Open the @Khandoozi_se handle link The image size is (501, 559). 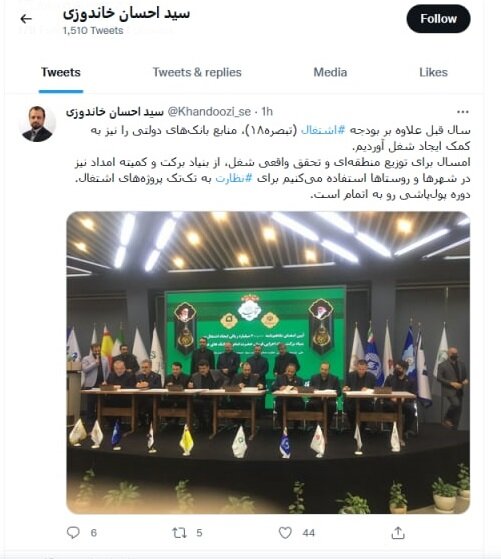[209, 112]
